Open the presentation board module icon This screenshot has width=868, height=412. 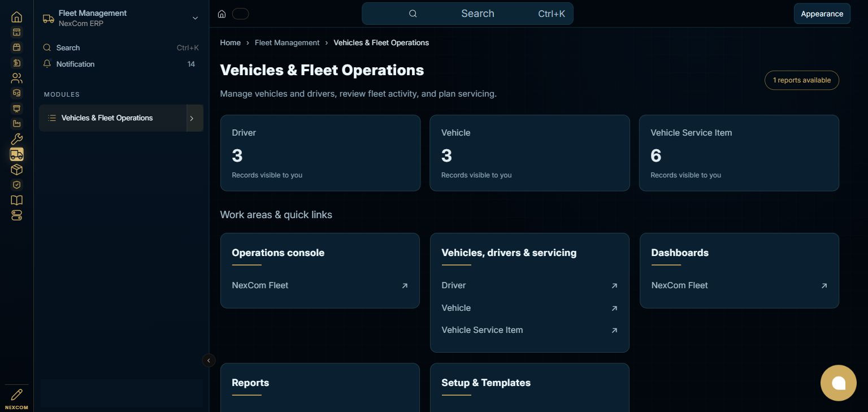[16, 109]
